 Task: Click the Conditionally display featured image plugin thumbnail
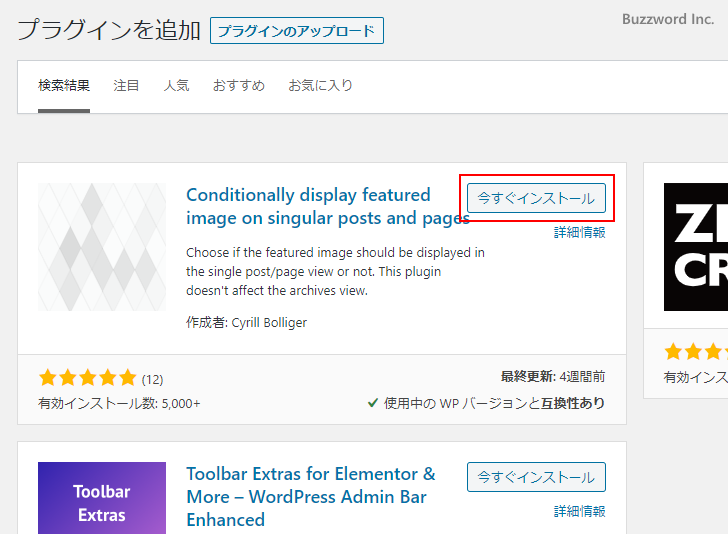102,247
